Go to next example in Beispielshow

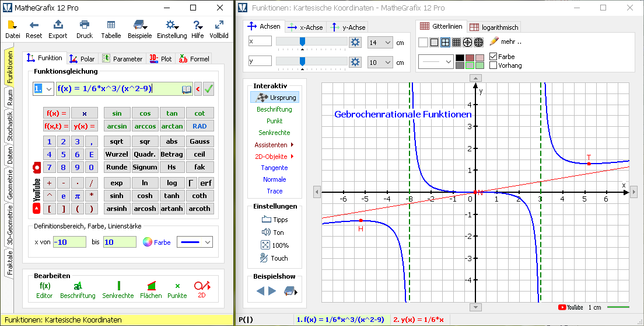pos(272,291)
